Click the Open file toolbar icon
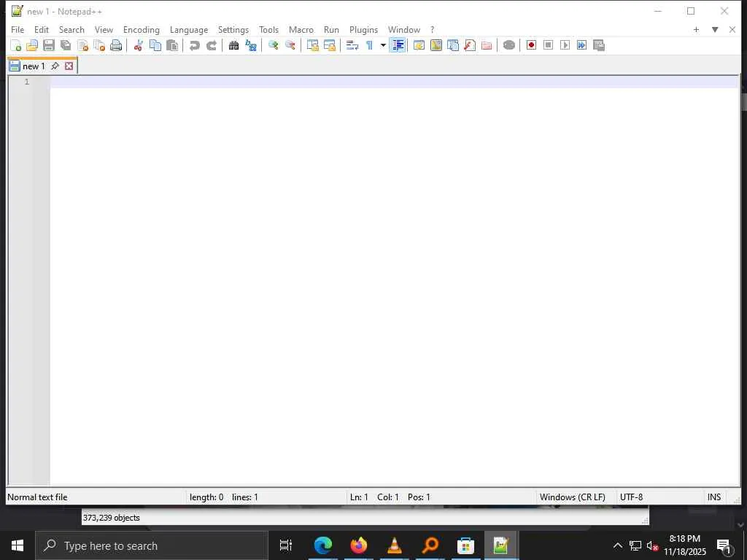The image size is (747, 560). (32, 45)
